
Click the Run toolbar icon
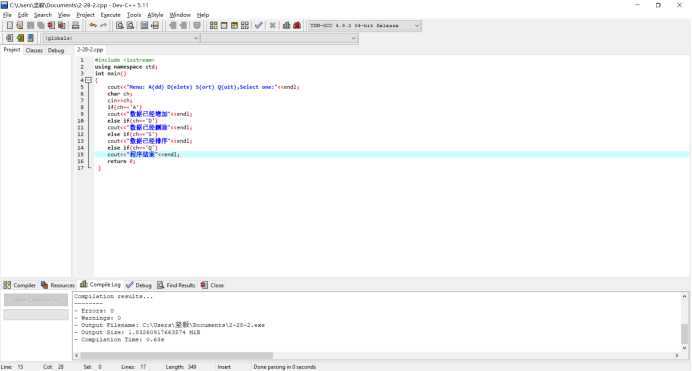click(224, 26)
